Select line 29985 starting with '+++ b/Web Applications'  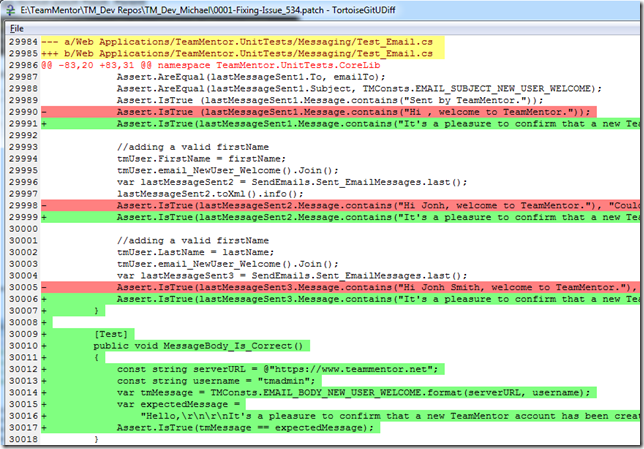click(242, 53)
